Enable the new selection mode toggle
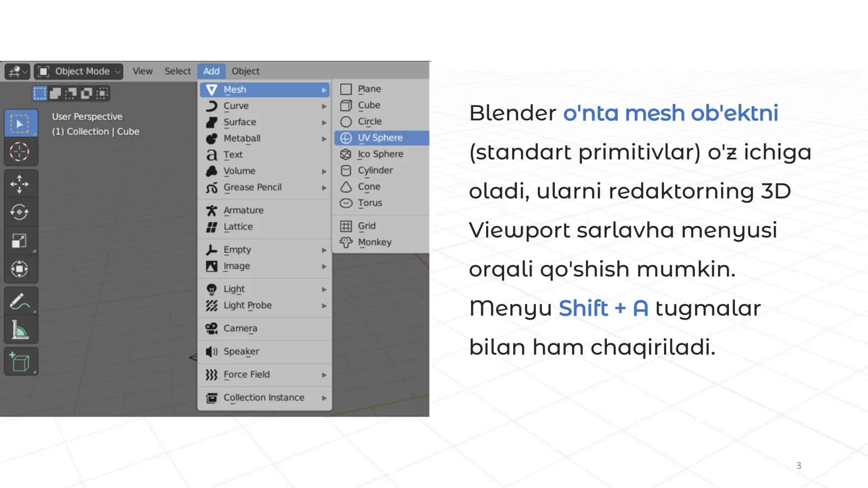Screen dimensions: 868x488 click(x=40, y=93)
